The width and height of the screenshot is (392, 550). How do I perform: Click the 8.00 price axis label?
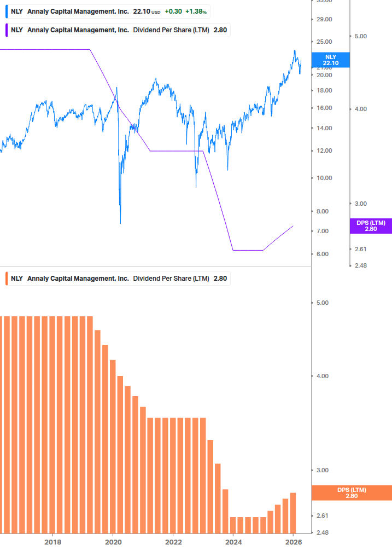[x=322, y=211]
